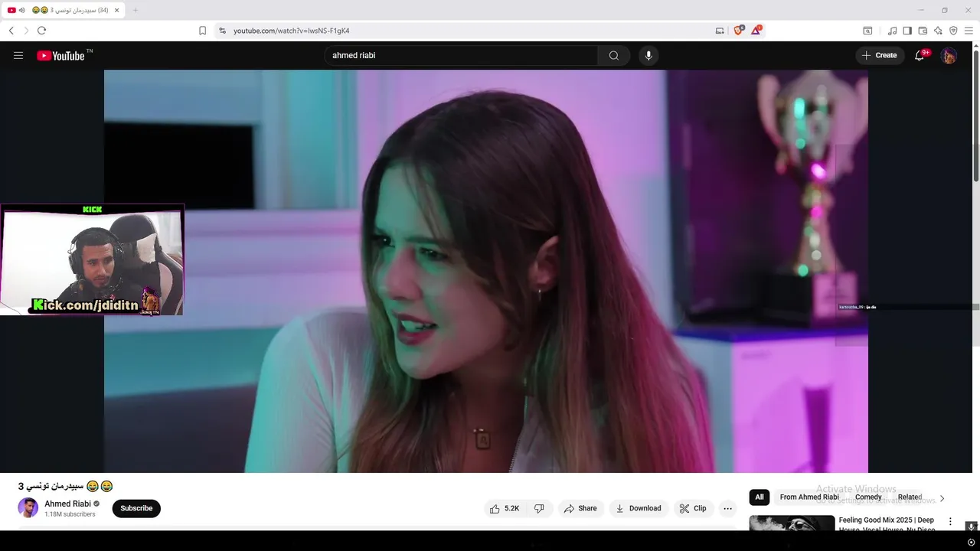Mute the tab via speaker icon
The image size is (980, 551).
pyautogui.click(x=21, y=10)
